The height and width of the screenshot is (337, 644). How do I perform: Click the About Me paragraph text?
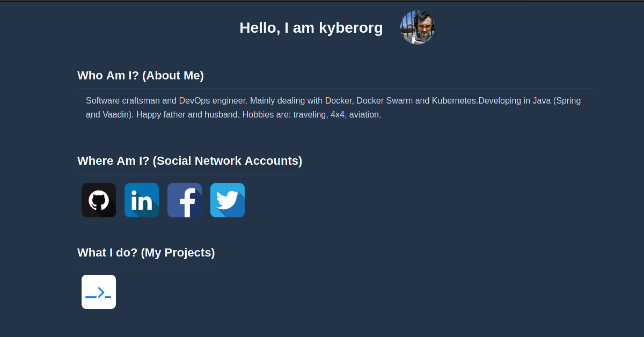coord(333,107)
